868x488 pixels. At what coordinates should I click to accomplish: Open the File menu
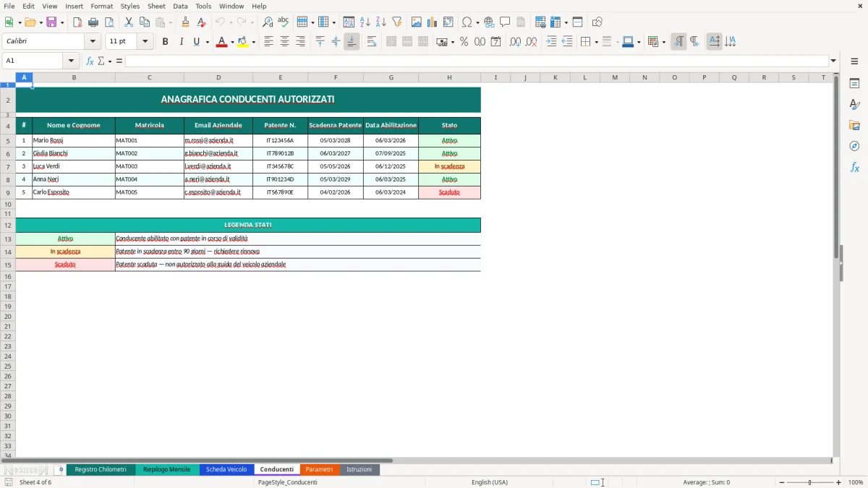(x=9, y=6)
